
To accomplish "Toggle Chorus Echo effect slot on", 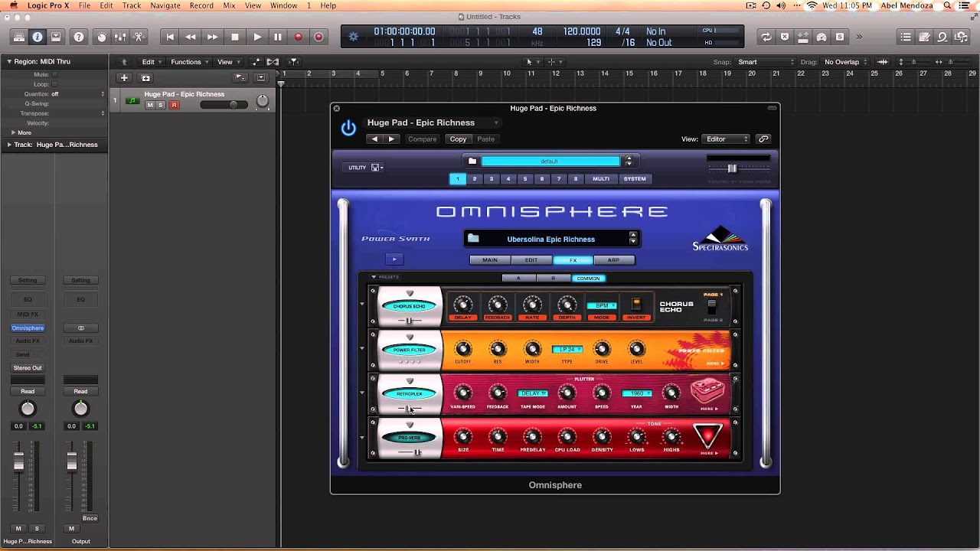I will coord(410,306).
